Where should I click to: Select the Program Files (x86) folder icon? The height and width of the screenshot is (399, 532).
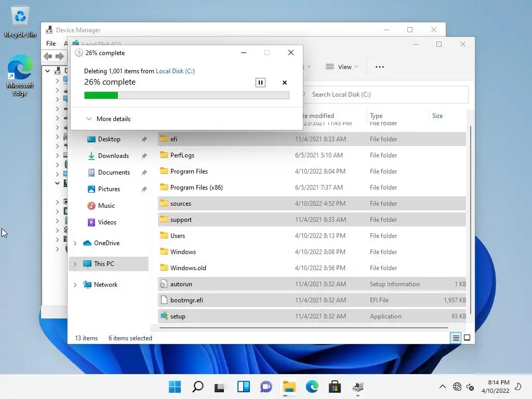tap(164, 187)
